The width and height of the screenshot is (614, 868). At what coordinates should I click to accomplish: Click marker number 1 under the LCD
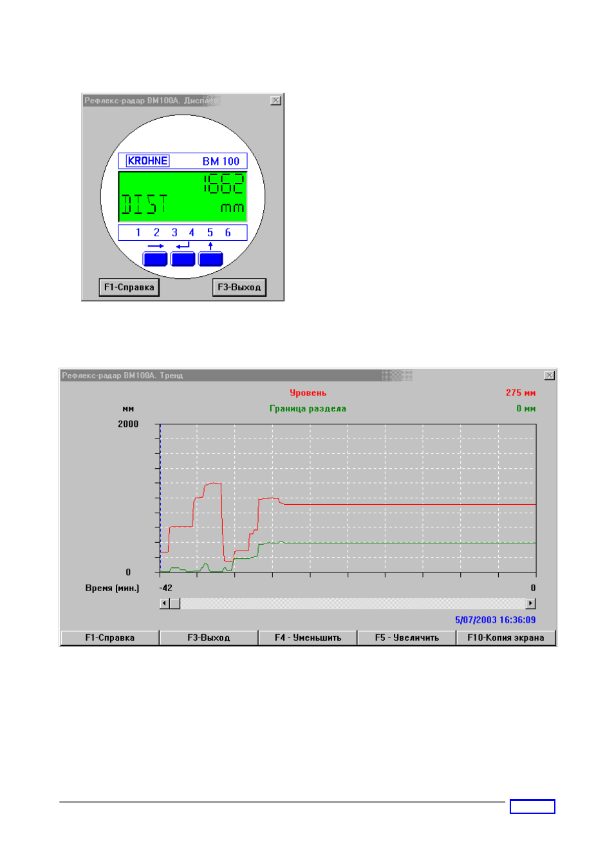138,232
